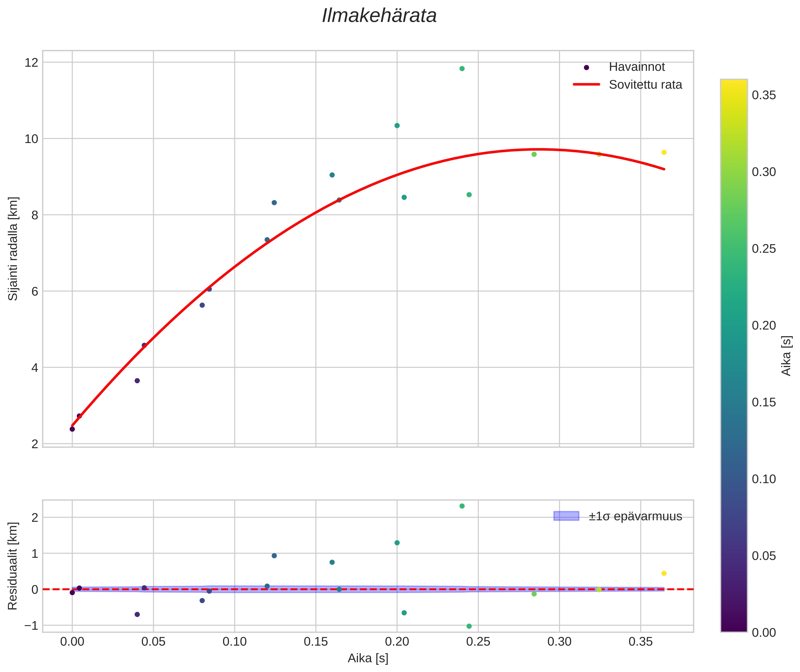Click the peak of the red fitted curve
This screenshot has height=672, width=800.
coord(541,149)
